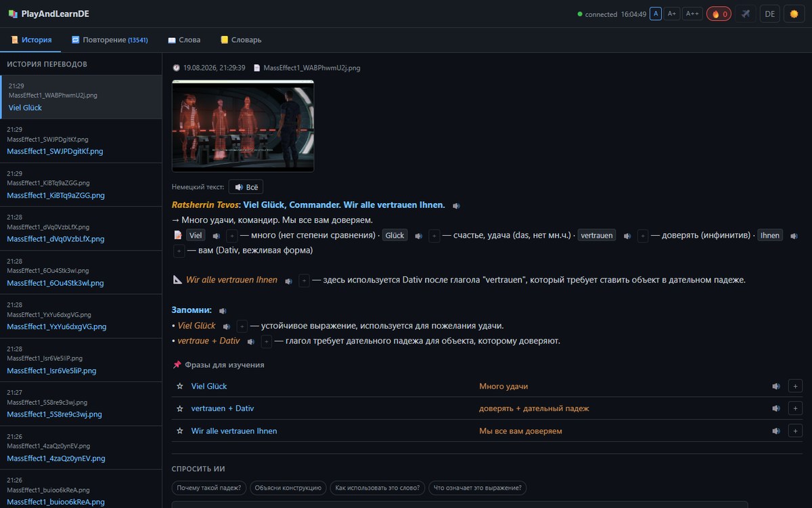
Task: Play audio in 'Wir alle vertrauen Ihnen' phrase row
Action: coord(776,431)
